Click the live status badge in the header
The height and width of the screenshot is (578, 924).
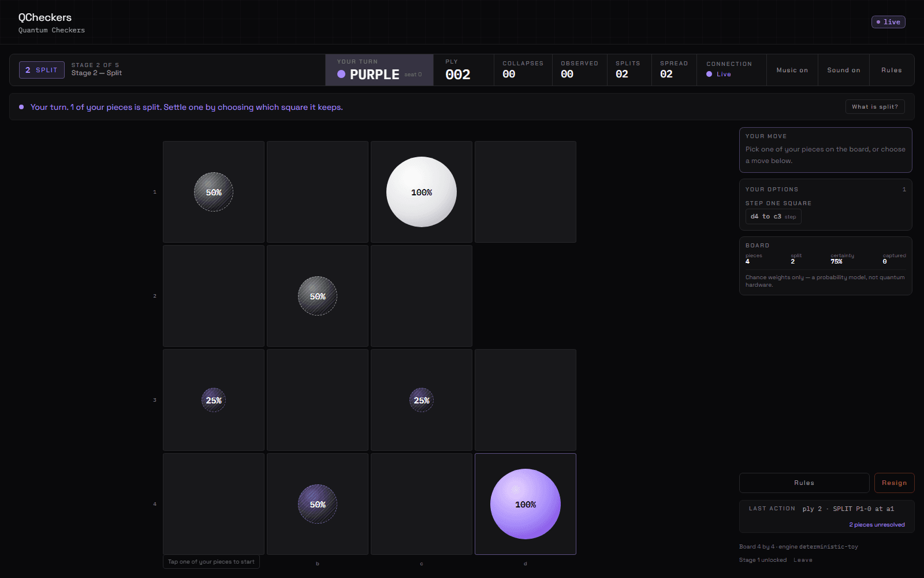[x=888, y=22]
